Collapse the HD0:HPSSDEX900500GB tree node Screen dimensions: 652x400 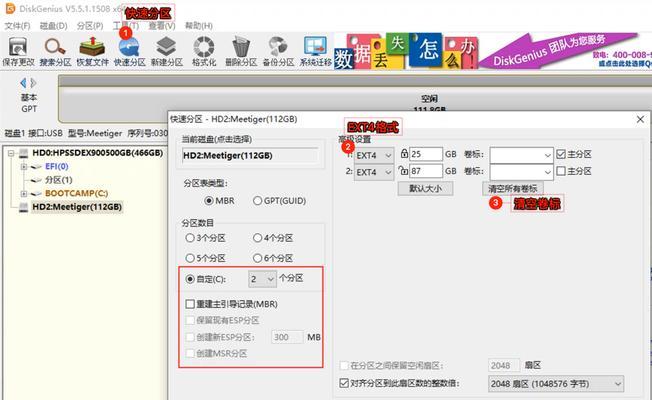point(11,153)
